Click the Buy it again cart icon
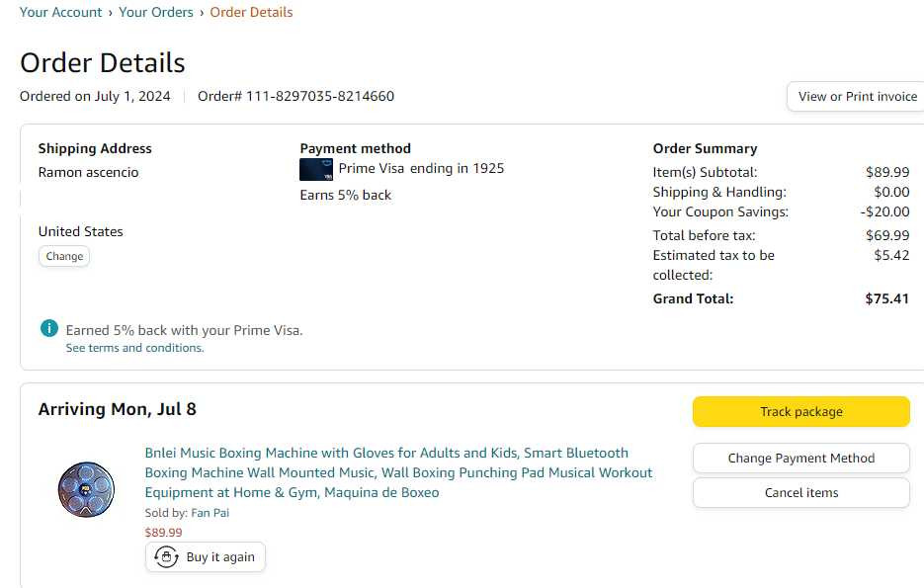924x588 pixels. click(166, 556)
